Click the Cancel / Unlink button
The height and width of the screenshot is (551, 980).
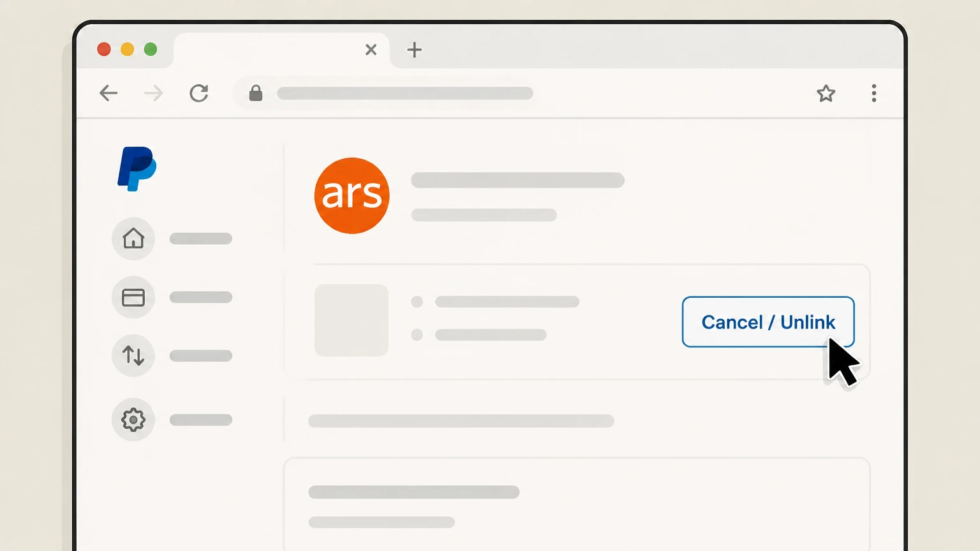coord(768,322)
